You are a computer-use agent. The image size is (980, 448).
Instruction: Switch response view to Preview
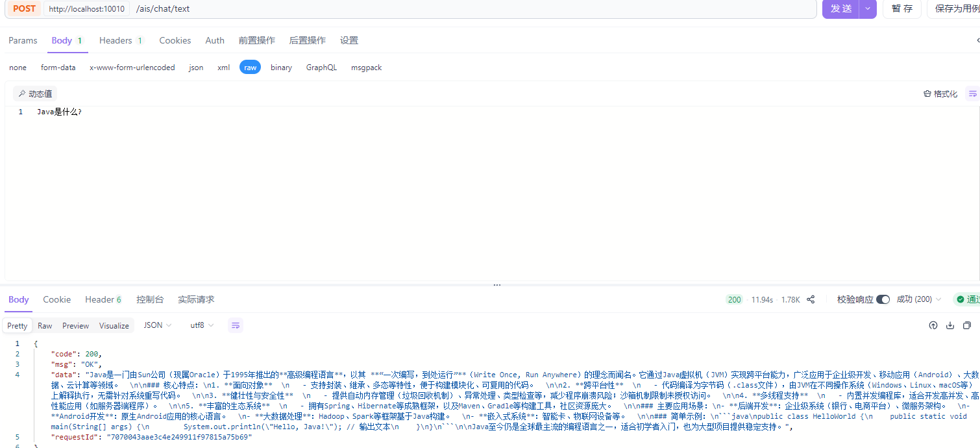click(76, 326)
